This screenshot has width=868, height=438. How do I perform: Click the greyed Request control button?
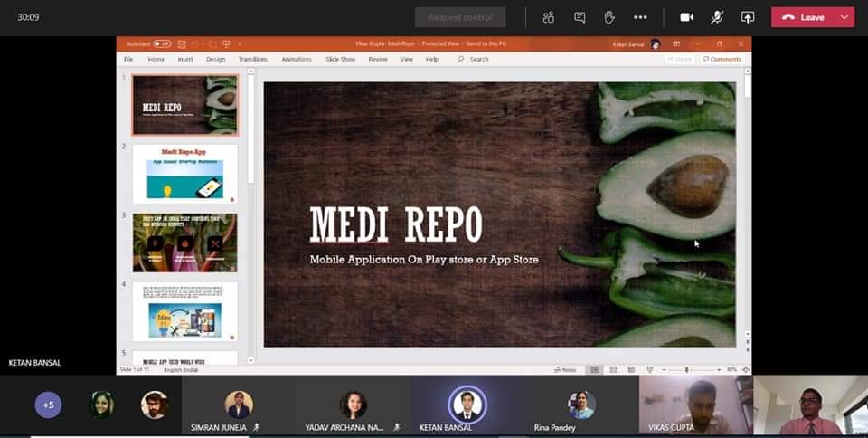(x=460, y=17)
